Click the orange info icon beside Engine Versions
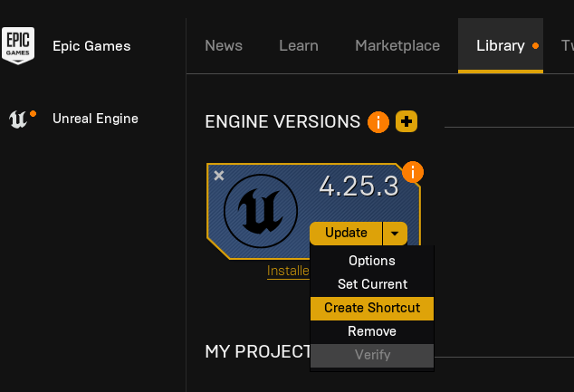Image resolution: width=574 pixels, height=392 pixels. coord(378,122)
